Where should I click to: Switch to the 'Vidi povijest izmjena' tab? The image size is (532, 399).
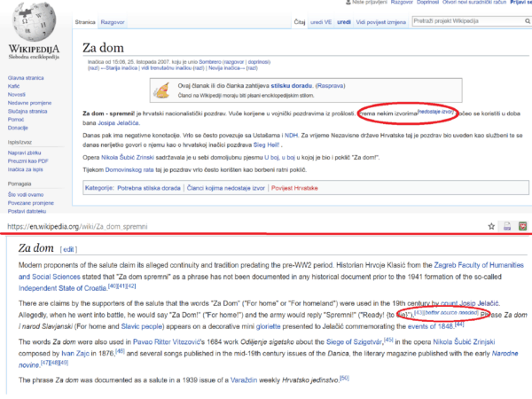pos(382,20)
